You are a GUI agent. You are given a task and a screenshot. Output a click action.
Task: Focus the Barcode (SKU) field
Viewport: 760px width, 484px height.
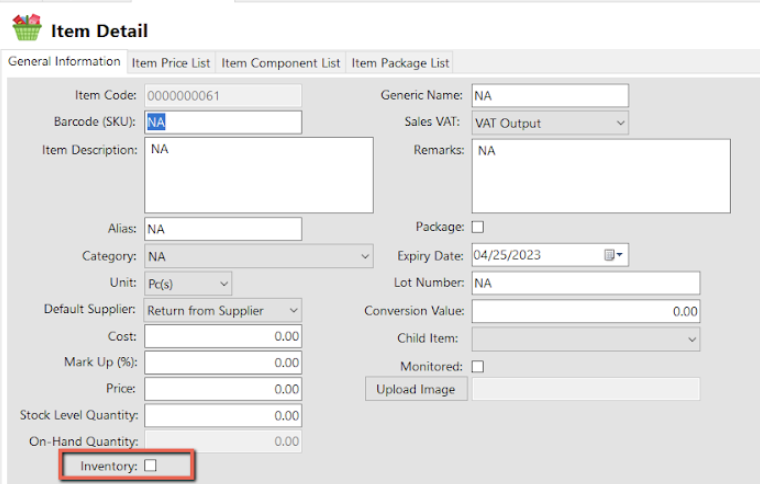coord(223,122)
